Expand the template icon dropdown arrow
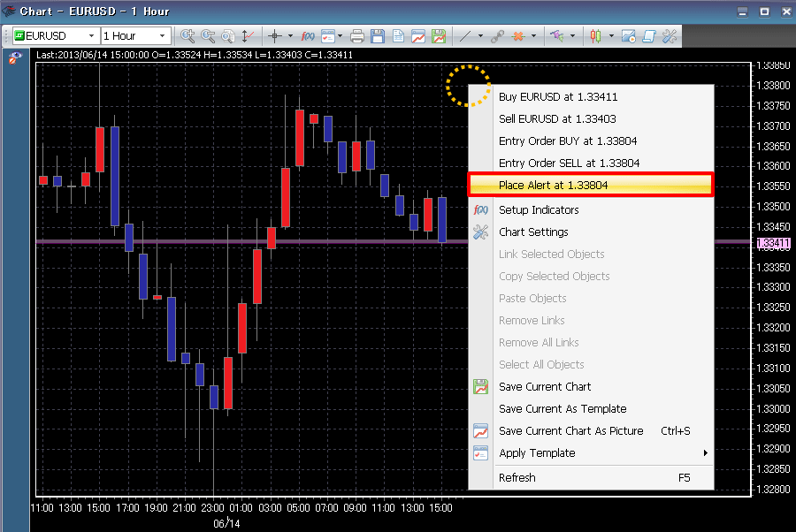The image size is (796, 532). pos(341,36)
